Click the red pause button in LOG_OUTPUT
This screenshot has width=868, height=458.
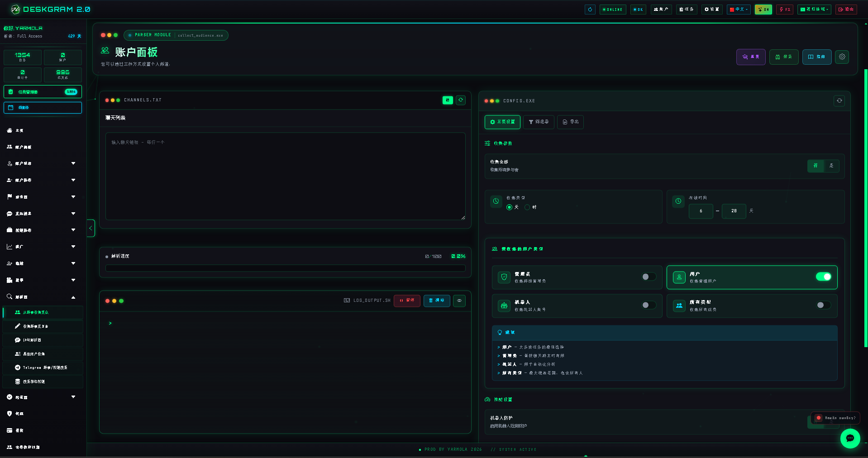click(x=407, y=301)
